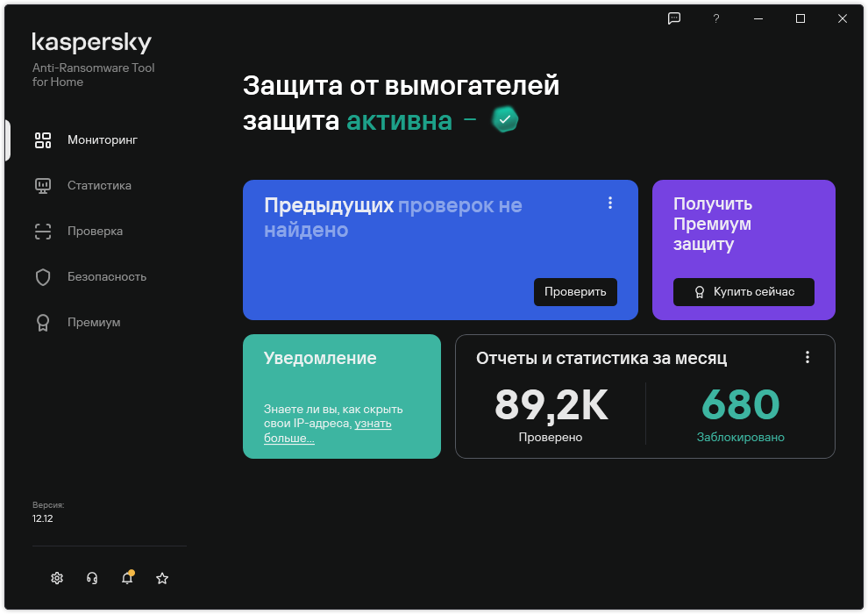This screenshot has width=868, height=614.
Task: Open the Безопасность section
Action: (x=107, y=277)
